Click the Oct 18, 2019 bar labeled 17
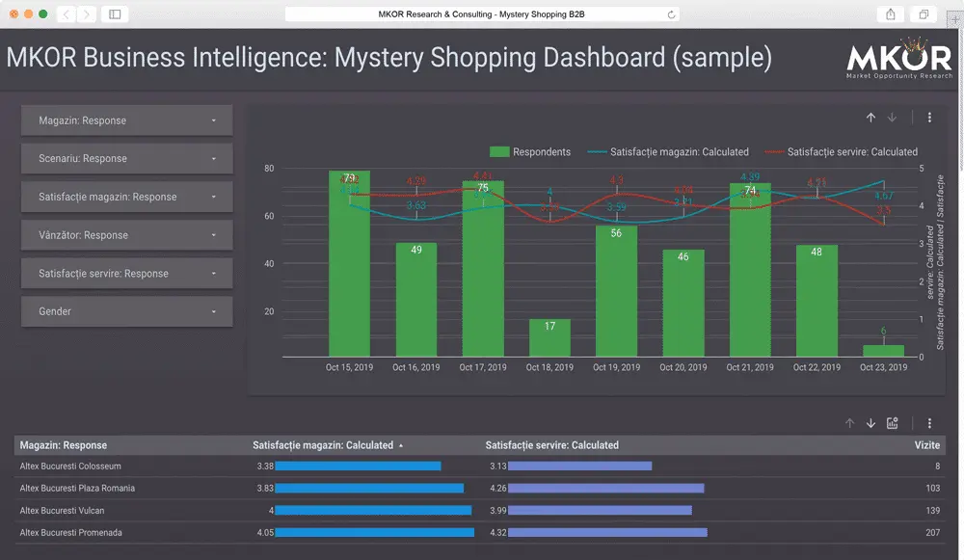 click(x=549, y=338)
